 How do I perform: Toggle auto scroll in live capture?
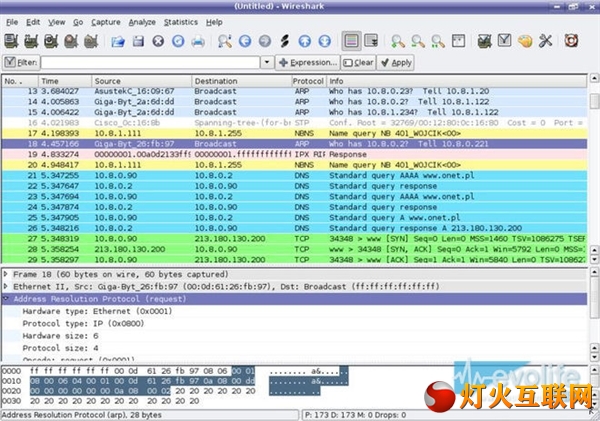(372, 41)
